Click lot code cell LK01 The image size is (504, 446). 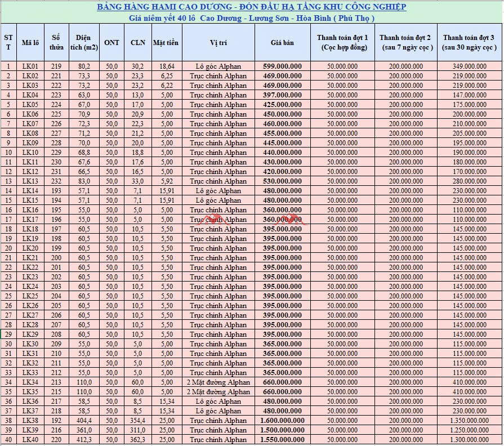30,66
